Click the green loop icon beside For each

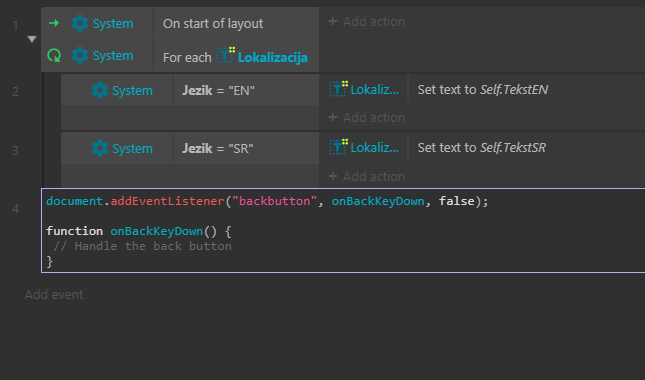tap(54, 55)
